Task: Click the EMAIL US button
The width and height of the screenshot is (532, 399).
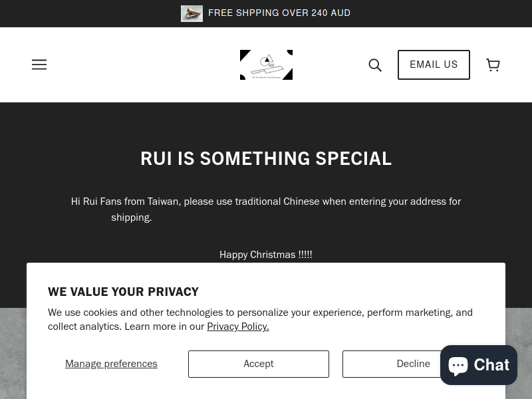Action: [x=434, y=65]
